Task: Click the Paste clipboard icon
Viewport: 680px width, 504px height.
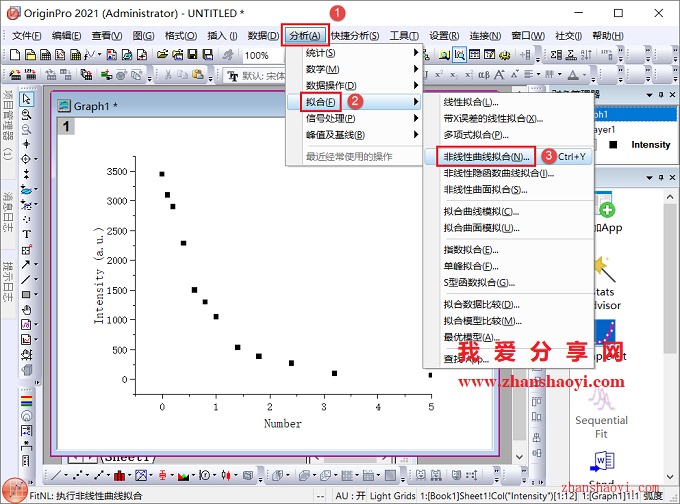Action: tap(198, 75)
